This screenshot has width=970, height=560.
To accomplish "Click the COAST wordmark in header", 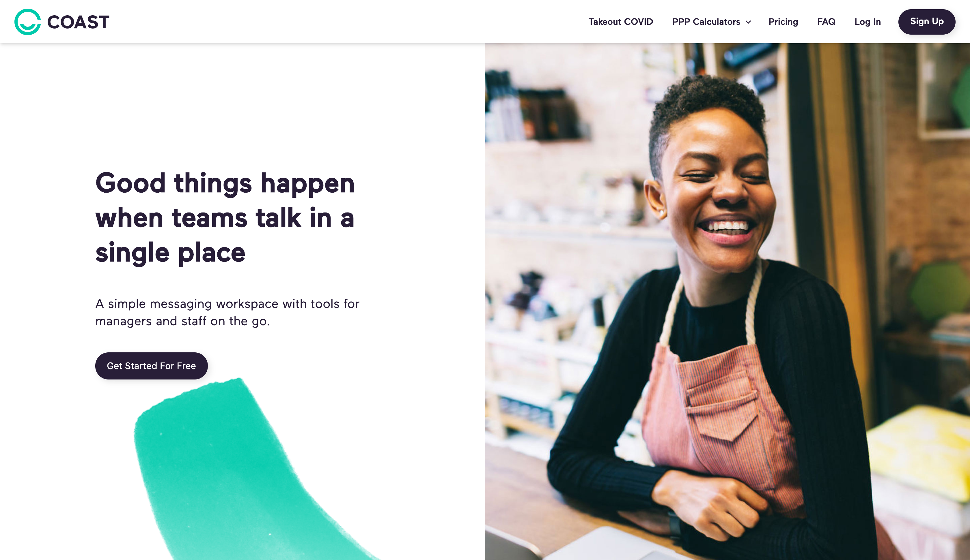I will click(x=78, y=22).
